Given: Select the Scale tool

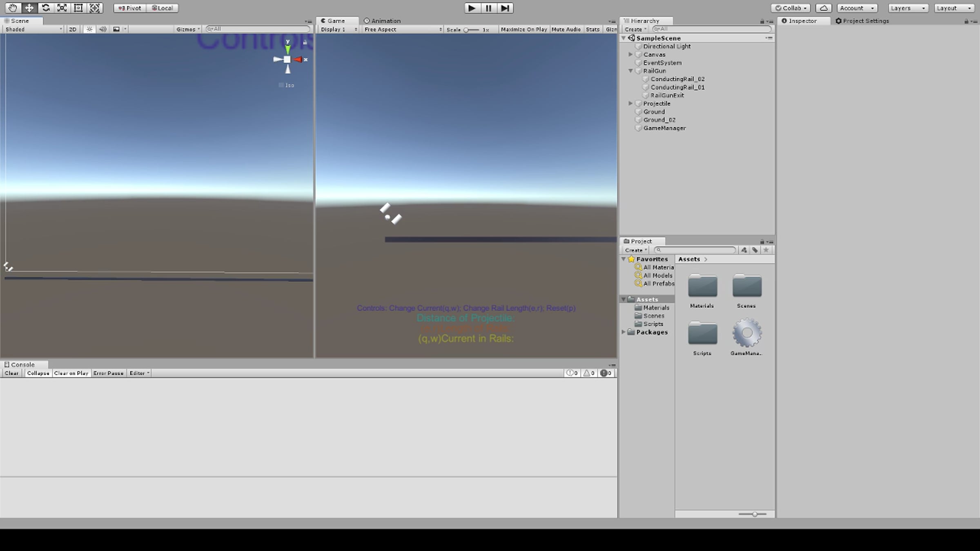Looking at the screenshot, I should click(x=62, y=8).
